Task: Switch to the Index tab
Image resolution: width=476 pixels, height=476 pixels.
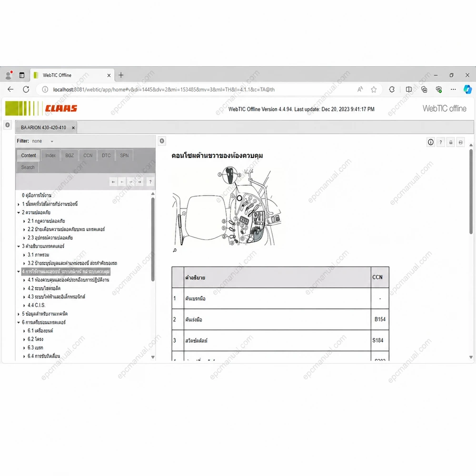Action: pos(50,156)
